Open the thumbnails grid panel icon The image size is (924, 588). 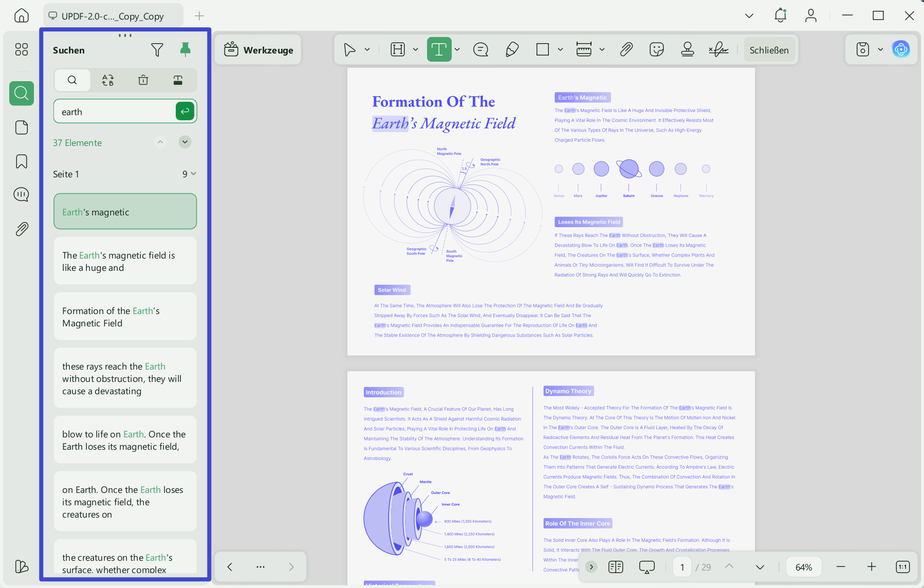[22, 49]
